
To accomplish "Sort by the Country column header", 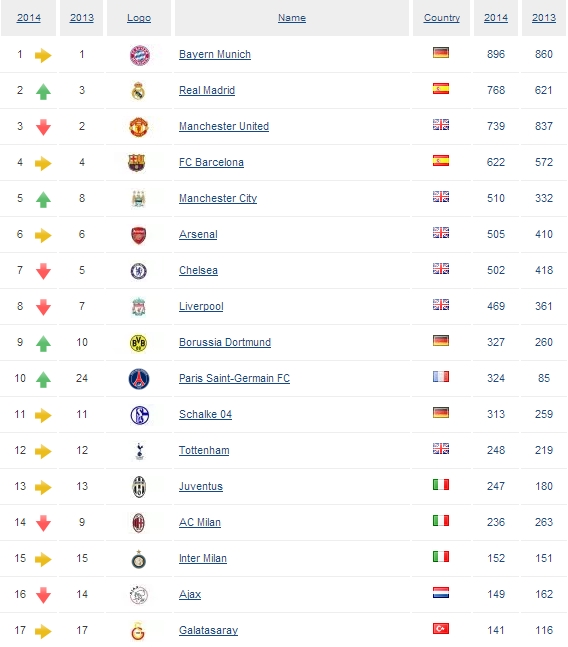I will click(442, 18).
